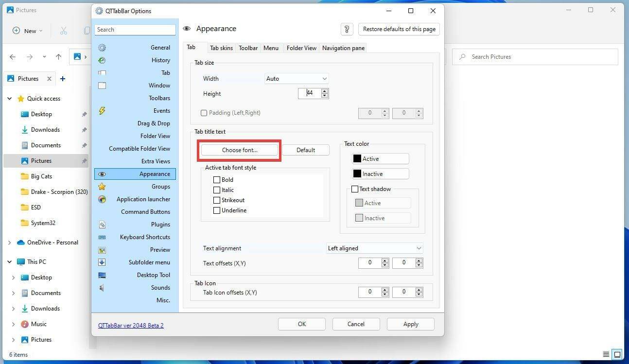Click the Choose font button

pyautogui.click(x=239, y=150)
